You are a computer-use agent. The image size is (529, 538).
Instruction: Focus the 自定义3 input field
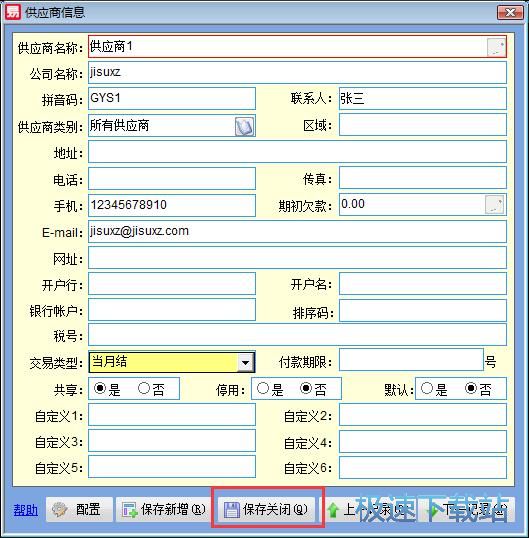(172, 441)
